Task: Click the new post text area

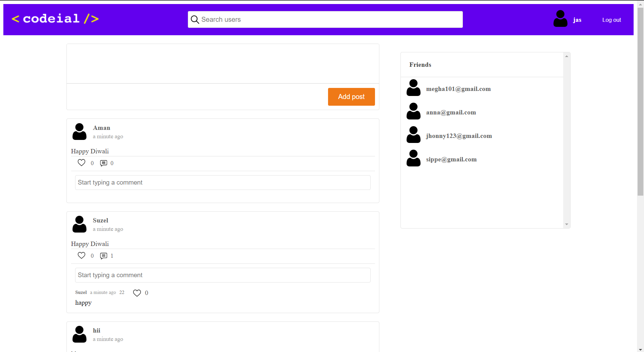Action: coord(223,64)
